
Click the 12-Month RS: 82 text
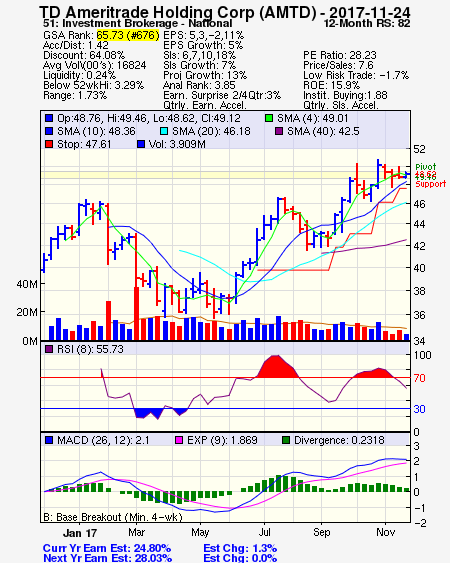(x=367, y=24)
